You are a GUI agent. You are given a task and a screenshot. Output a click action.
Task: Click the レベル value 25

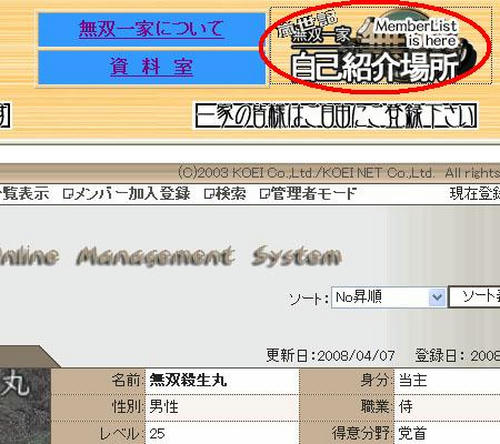[157, 434]
